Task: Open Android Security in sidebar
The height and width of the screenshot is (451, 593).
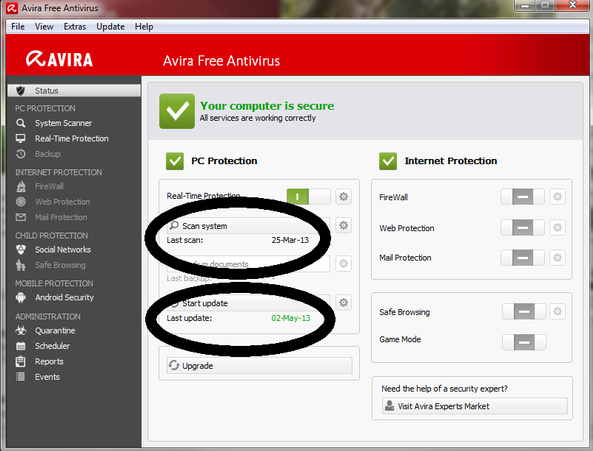Action: (x=64, y=298)
